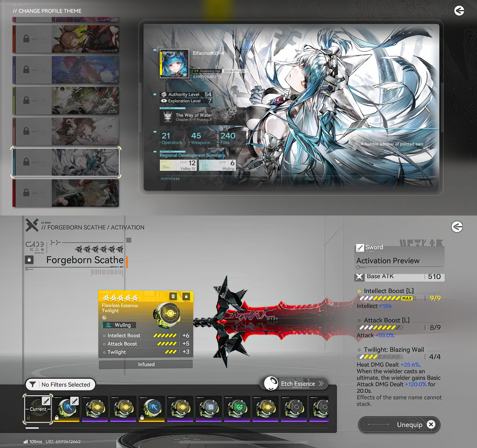
Task: Click the back arrow in profile theme screen
Action: 459,11
